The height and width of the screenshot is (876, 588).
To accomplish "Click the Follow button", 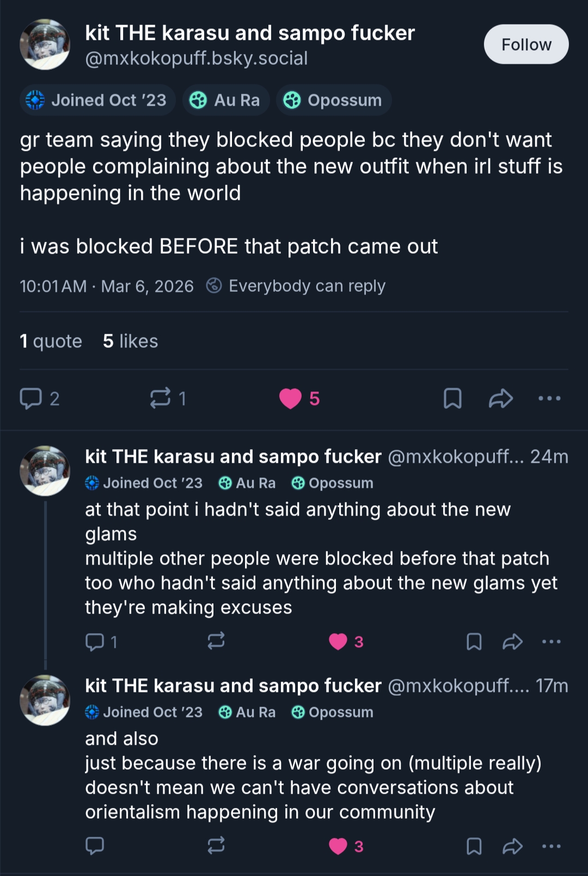I will [526, 44].
